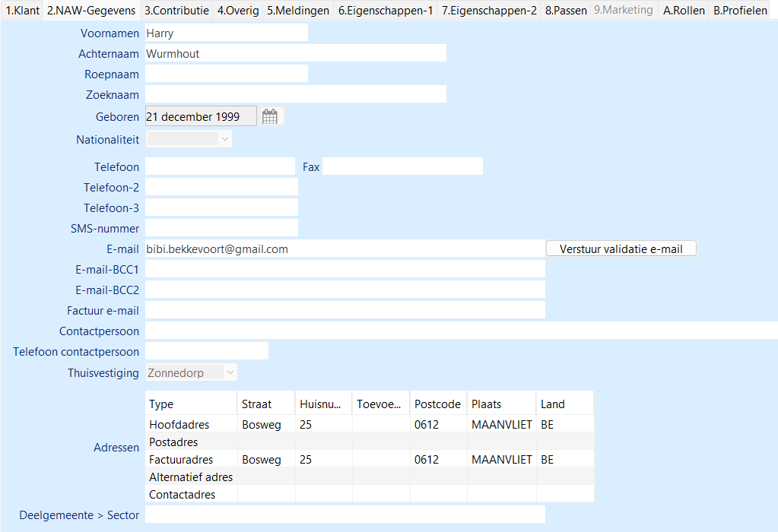Click the E-mail address input field
Viewport: 778px width, 532px height.
click(345, 249)
